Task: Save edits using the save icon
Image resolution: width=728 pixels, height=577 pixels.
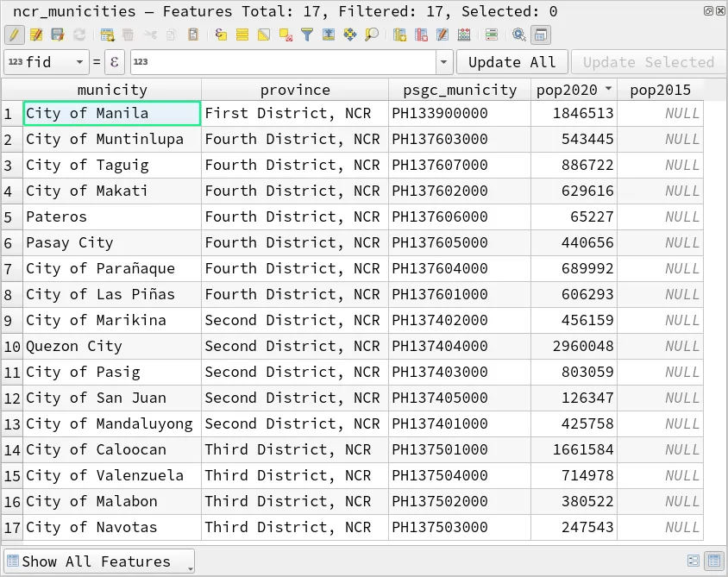Action: 57,34
